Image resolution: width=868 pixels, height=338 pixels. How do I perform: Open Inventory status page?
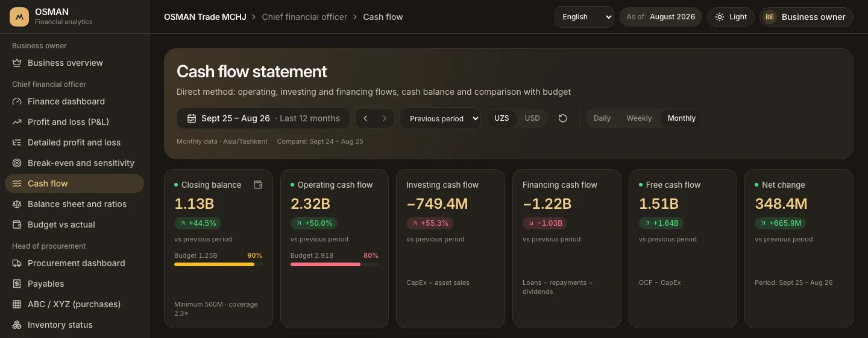(x=74, y=325)
